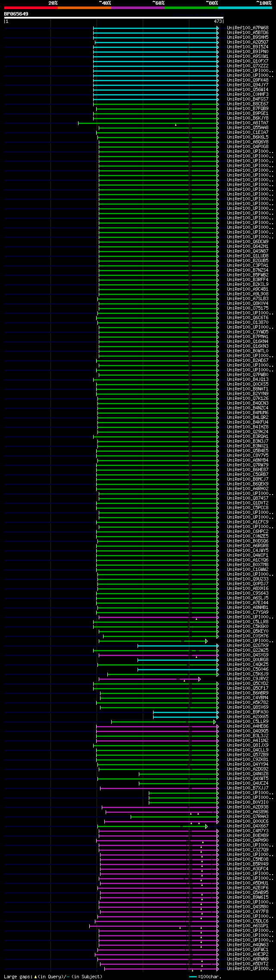Select the label UniRef100_C9JRV2
Image resolution: width=276 pixels, height=980 pixels.
coord(248,679)
